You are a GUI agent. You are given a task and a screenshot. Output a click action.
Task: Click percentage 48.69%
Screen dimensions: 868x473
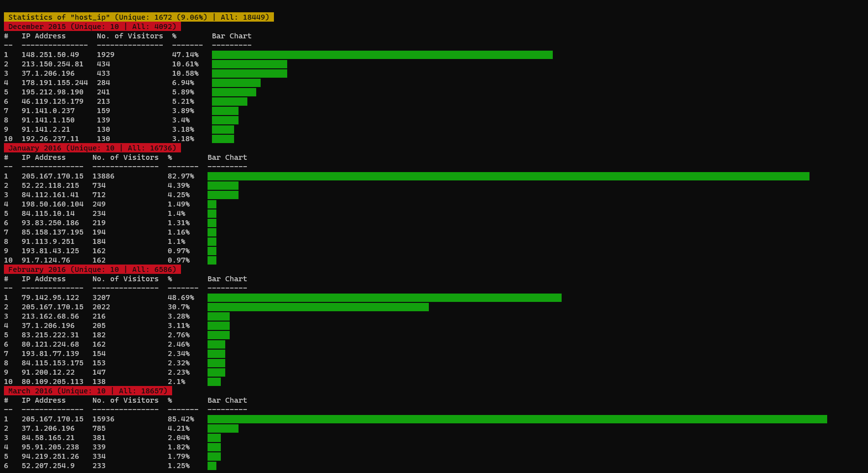pyautogui.click(x=181, y=297)
